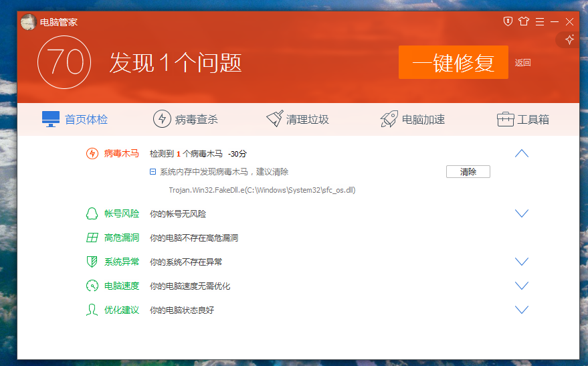Expand the 电脑速度 section arrow
The image size is (588, 366).
(522, 286)
